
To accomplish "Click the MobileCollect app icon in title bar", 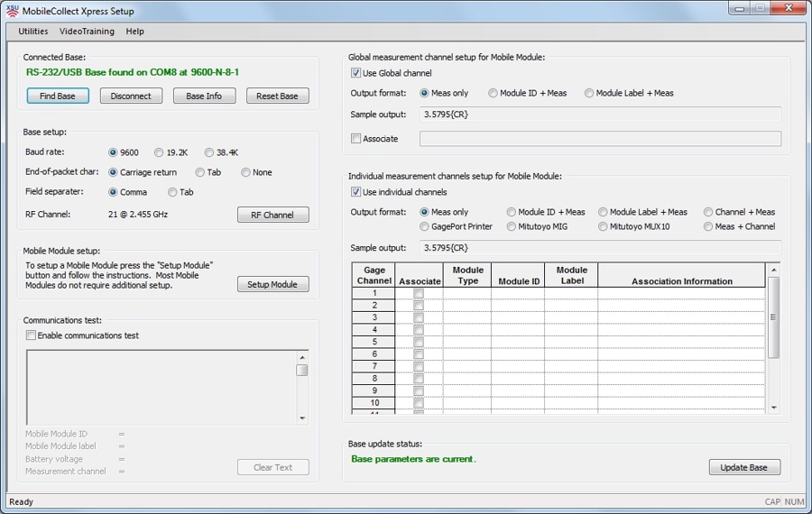I will pos(13,10).
